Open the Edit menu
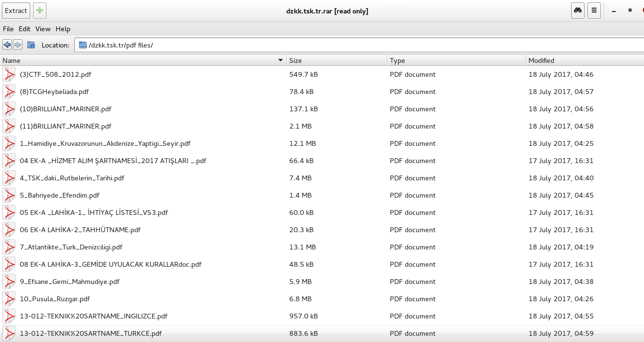 (x=24, y=29)
